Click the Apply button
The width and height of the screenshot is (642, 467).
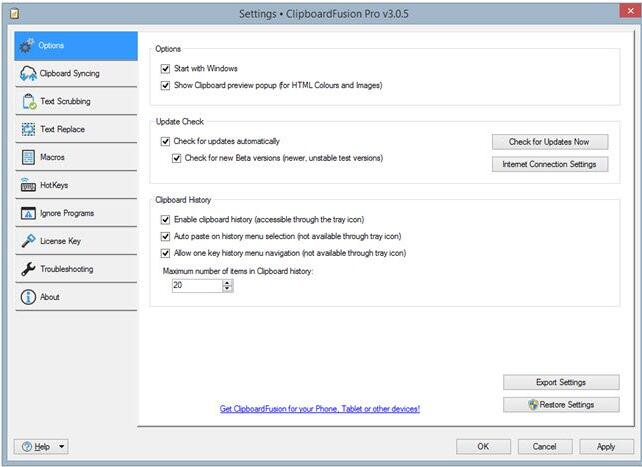point(606,447)
